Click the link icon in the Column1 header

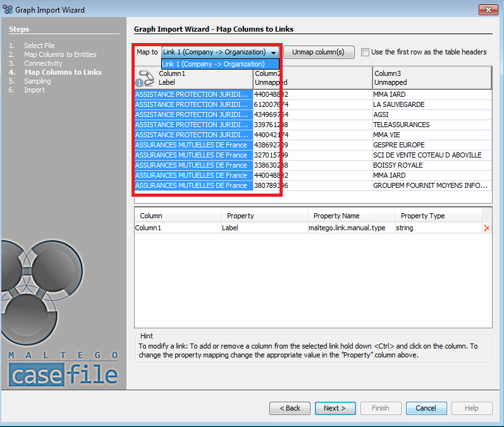(x=145, y=78)
